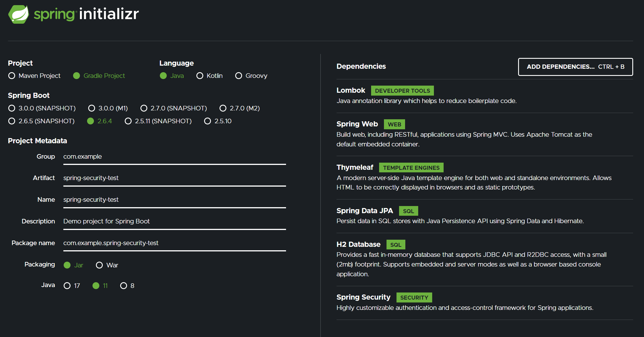Select Groovy language option
The width and height of the screenshot is (644, 337).
click(239, 76)
